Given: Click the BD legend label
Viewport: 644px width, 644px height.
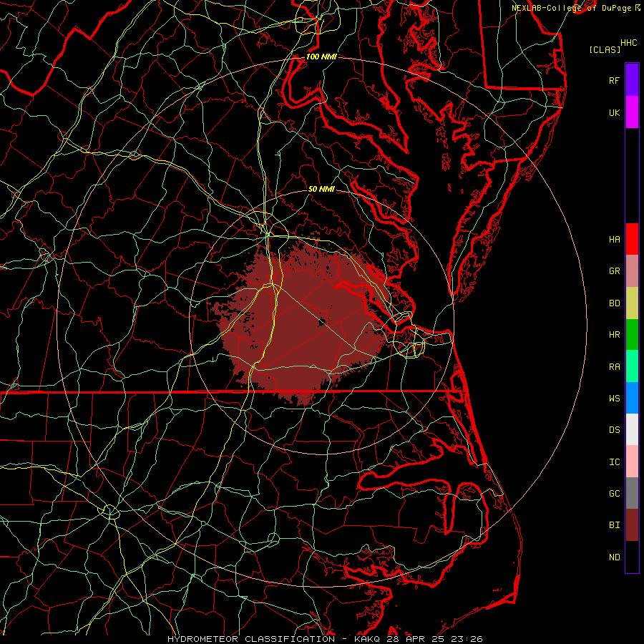Looking at the screenshot, I should pyautogui.click(x=614, y=303).
